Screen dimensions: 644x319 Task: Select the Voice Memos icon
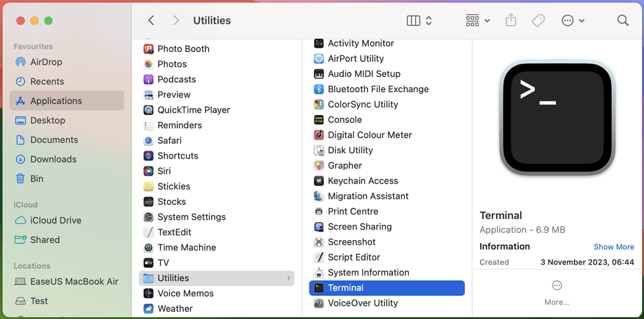point(148,293)
